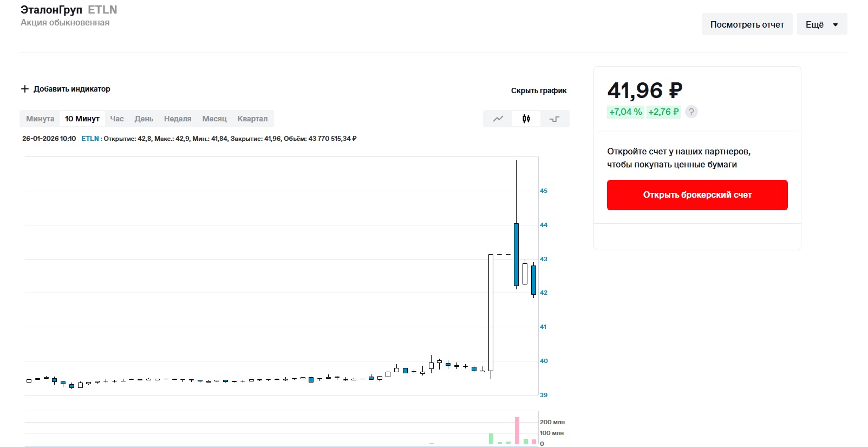Expand the Ещё dropdown menu
The image size is (868, 447).
821,24
